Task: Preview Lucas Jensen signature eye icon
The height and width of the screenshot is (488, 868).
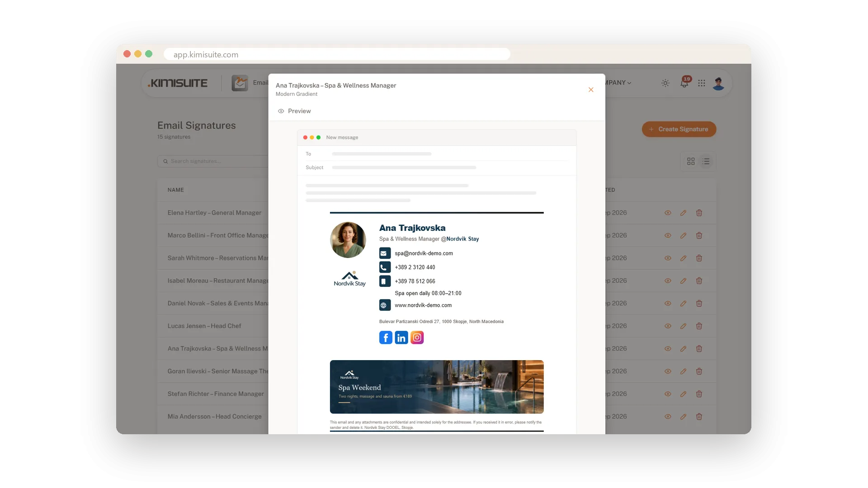Action: coord(668,326)
